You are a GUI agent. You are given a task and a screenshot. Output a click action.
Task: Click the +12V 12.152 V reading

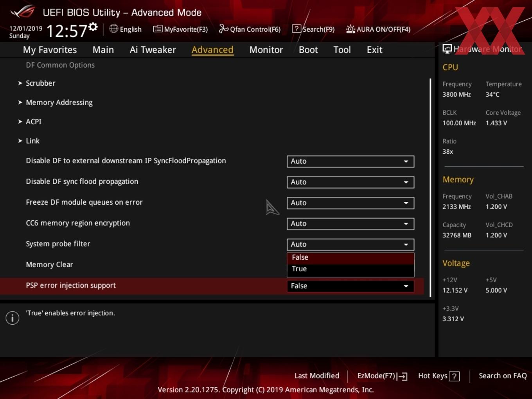click(x=455, y=290)
